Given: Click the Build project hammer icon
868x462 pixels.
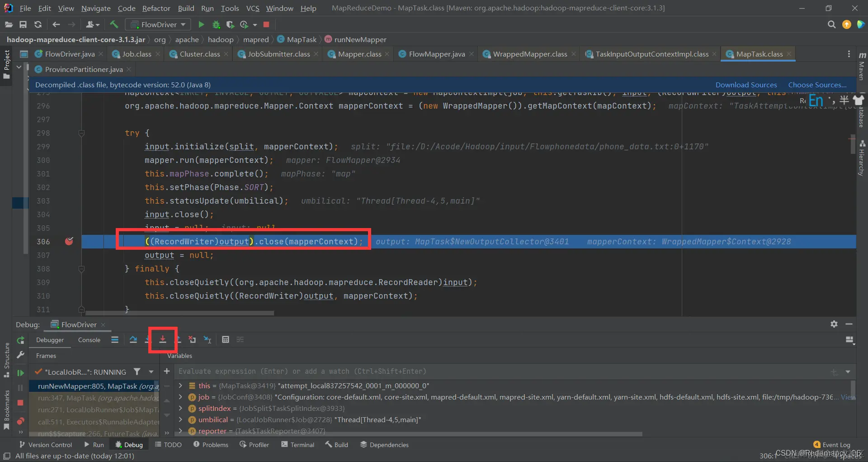Looking at the screenshot, I should (x=114, y=24).
